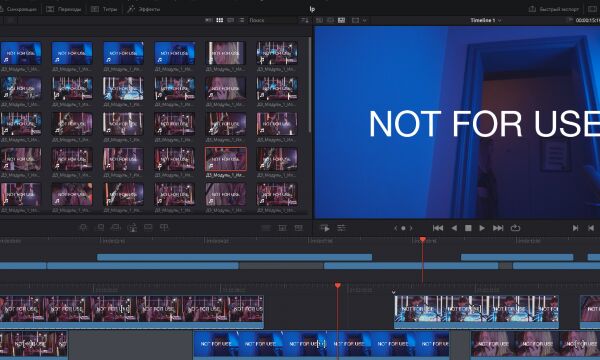The image size is (600, 360).
Task: Open the Синхронизация (Sync Bin) tab
Action: pyautogui.click(x=18, y=9)
